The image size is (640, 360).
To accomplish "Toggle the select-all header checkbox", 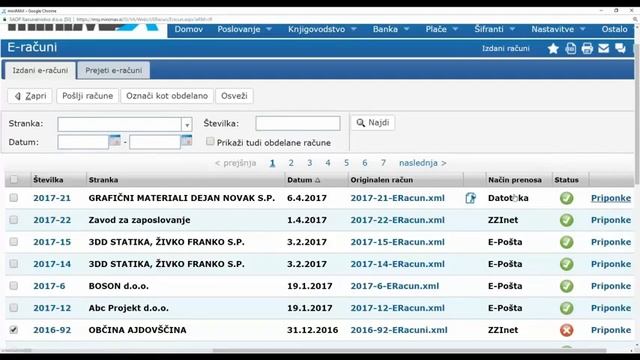I will 14,179.
